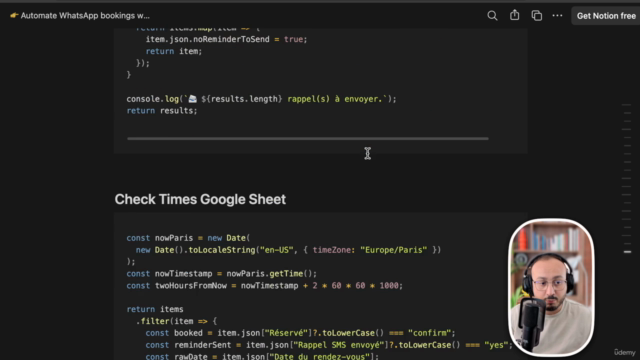
Task: Click the Check Times Google Sheet heading
Action: coord(200,199)
